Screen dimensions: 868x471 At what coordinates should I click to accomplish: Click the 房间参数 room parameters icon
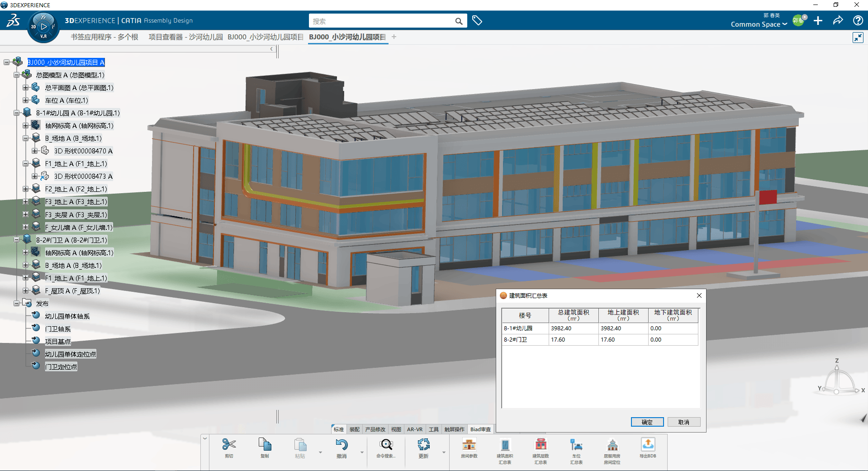click(469, 446)
